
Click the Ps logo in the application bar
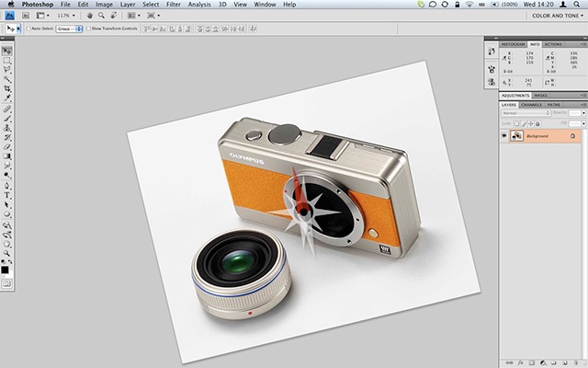[10, 16]
